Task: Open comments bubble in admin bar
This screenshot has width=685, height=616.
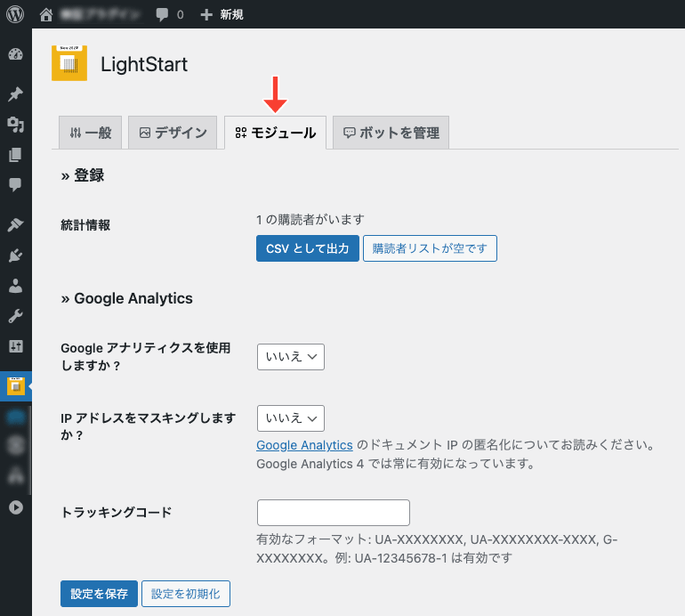Action: point(162,15)
